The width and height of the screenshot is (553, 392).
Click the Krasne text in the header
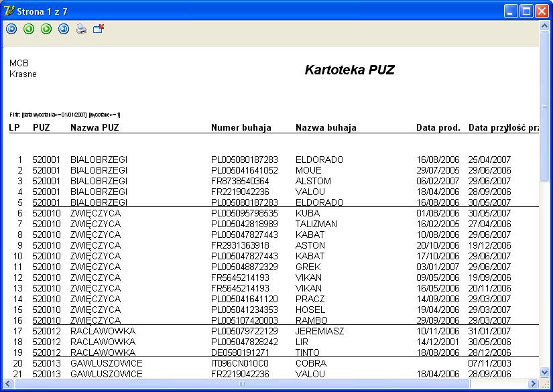point(23,74)
